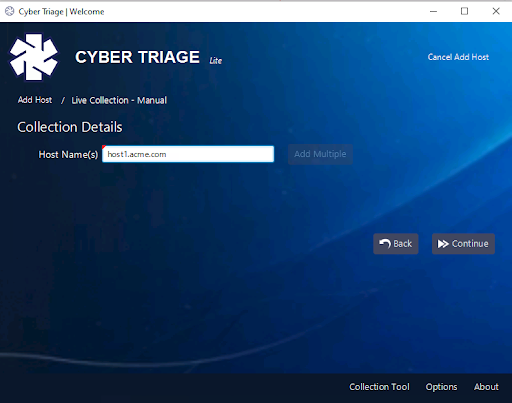Viewport: 512px width, 403px height.
Task: Open the About page
Action: (x=486, y=387)
